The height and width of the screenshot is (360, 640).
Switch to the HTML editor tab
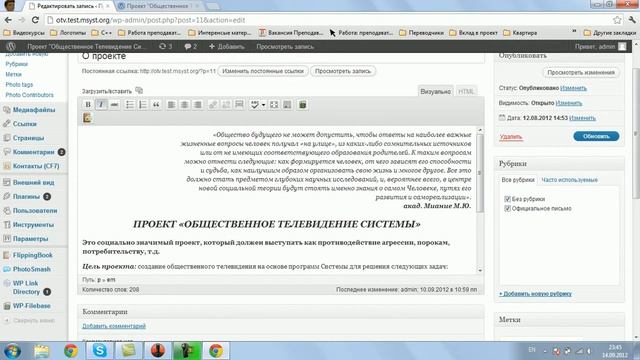pyautogui.click(x=466, y=91)
